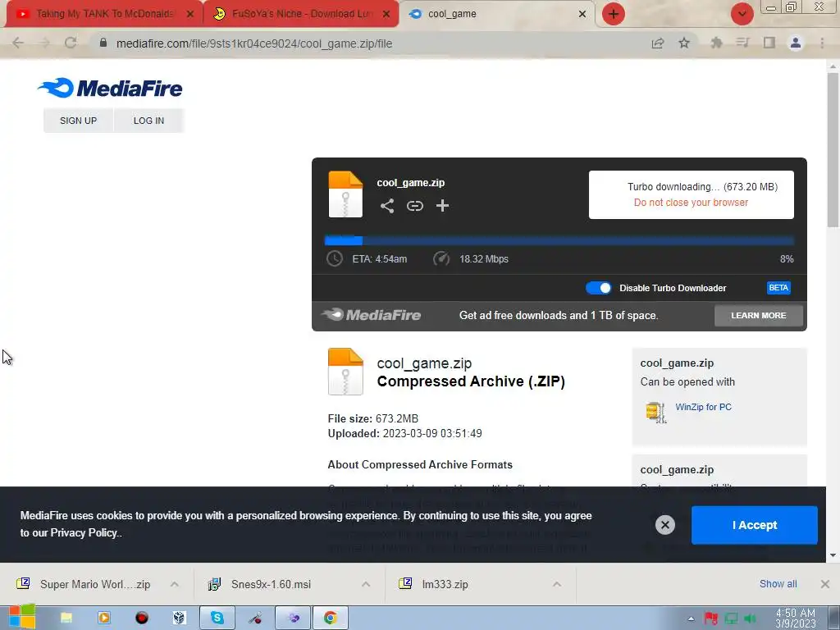840x630 pixels.
Task: Click the LOG IN button
Action: pos(148,121)
